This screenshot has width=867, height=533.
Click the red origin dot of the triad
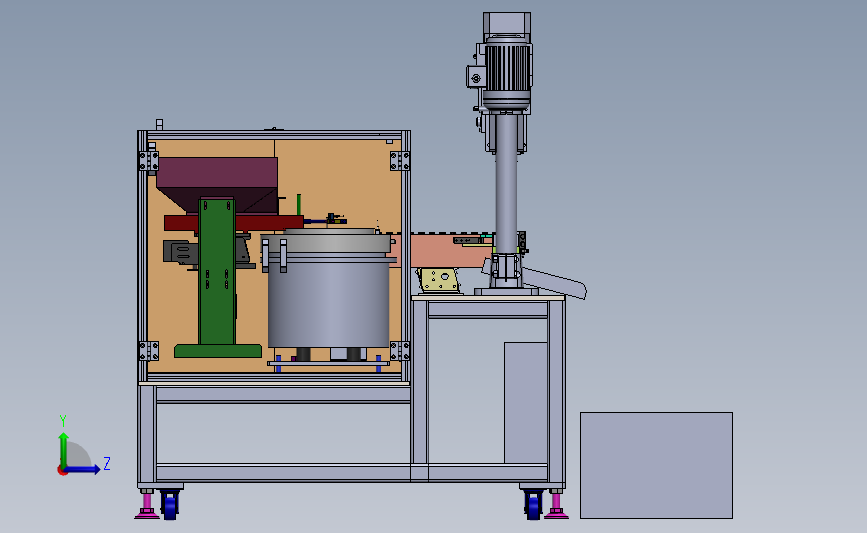click(x=62, y=471)
